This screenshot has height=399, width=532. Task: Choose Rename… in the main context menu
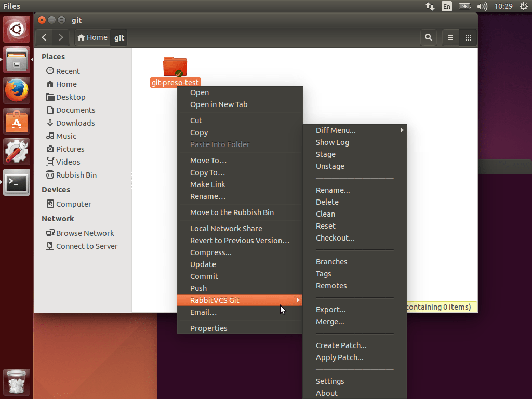(240, 196)
